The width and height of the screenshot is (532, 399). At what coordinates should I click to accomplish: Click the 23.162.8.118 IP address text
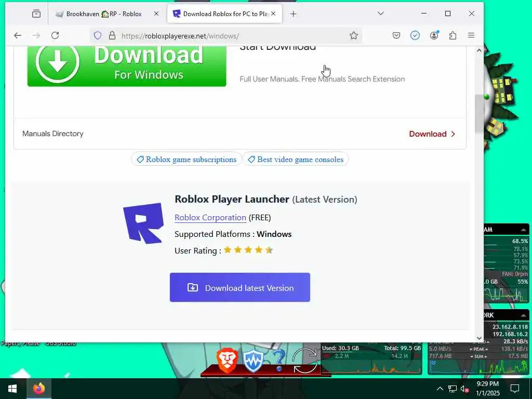click(510, 327)
